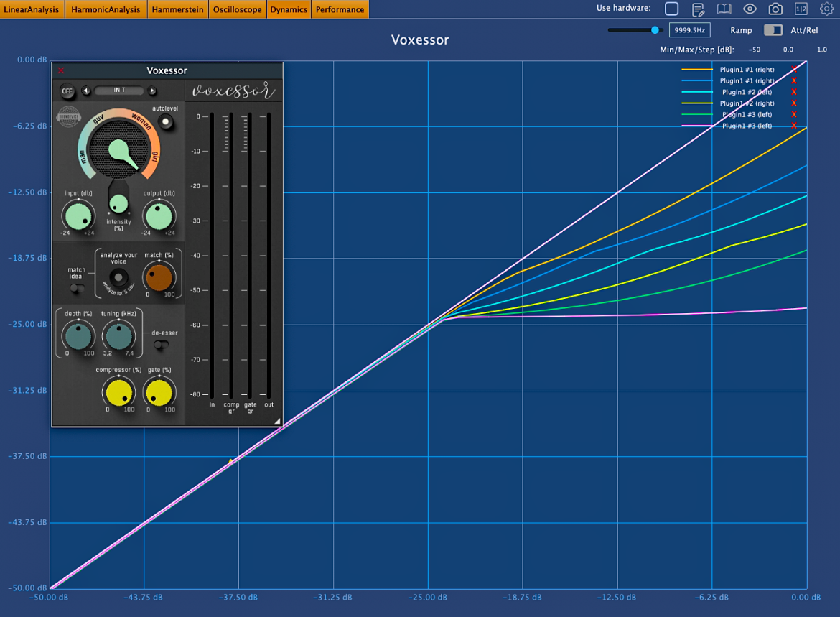The image size is (840, 617).
Task: Go to previous preset with left arrow
Action: (85, 91)
